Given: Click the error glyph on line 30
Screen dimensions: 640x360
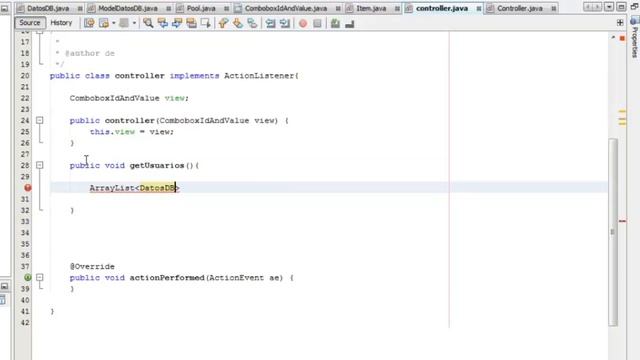Looking at the screenshot, I should (x=27, y=188).
